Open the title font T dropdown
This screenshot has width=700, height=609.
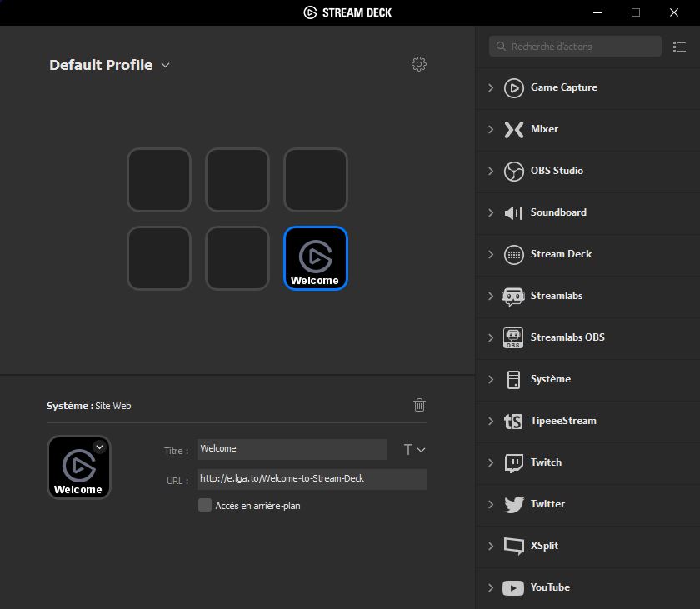pyautogui.click(x=414, y=449)
